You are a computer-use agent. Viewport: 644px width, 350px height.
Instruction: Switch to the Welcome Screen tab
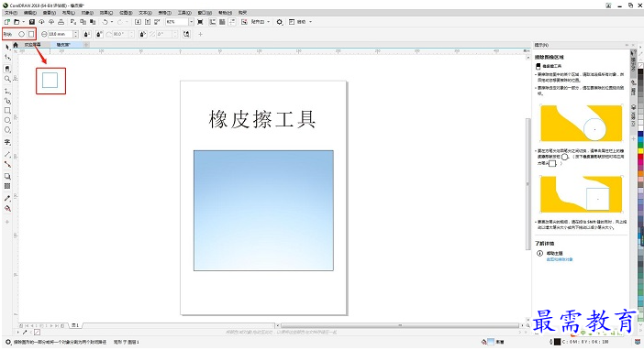coord(32,44)
